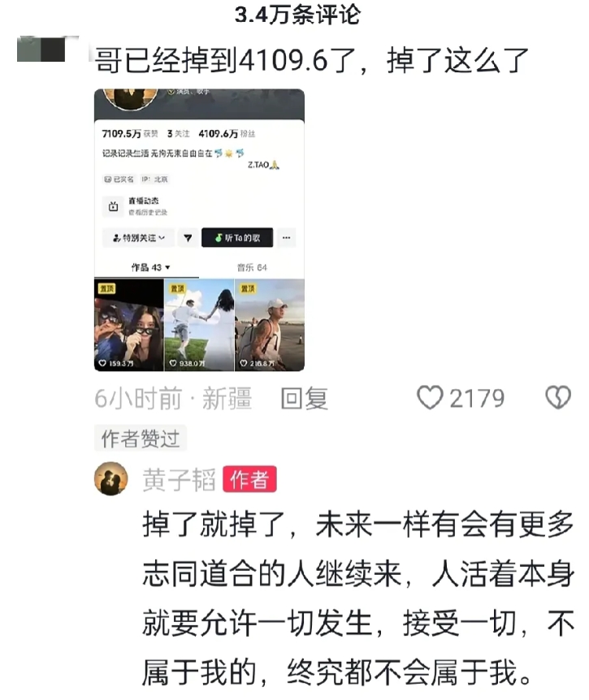Tap the triangle icon beside 特别关注

click(188, 238)
